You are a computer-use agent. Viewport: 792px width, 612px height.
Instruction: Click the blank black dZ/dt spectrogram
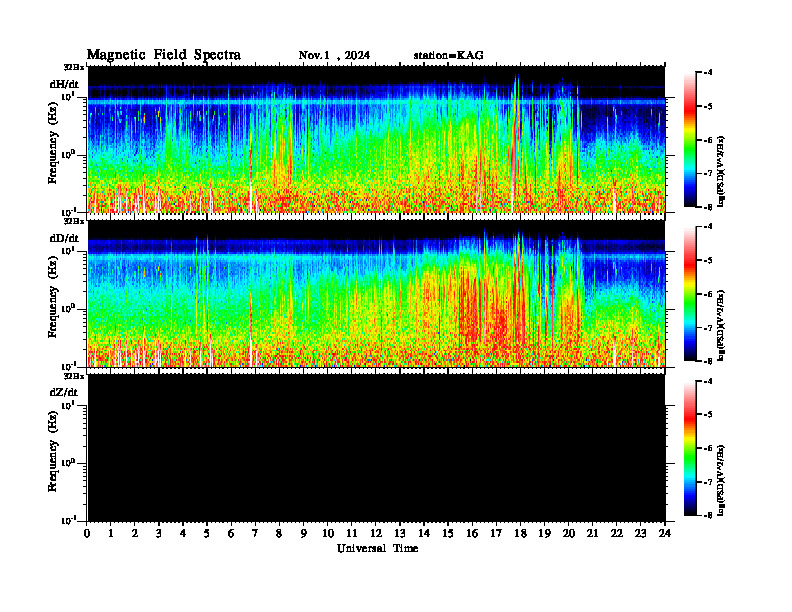376,448
